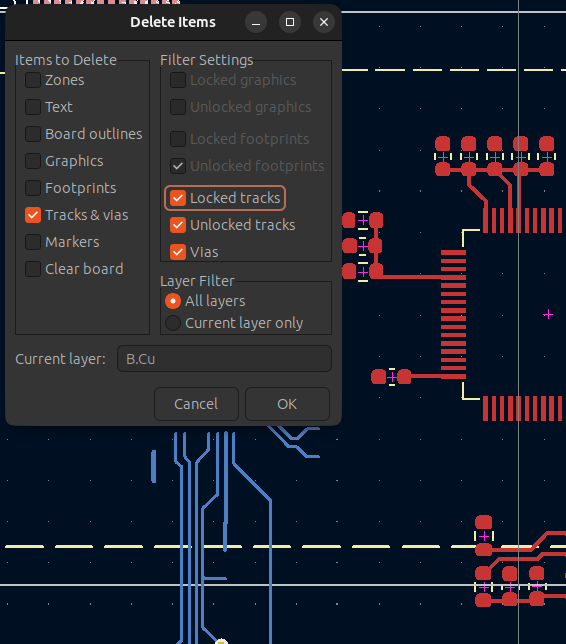Minimize the Delete Items dialog
The width and height of the screenshot is (566, 644).
coord(256,22)
